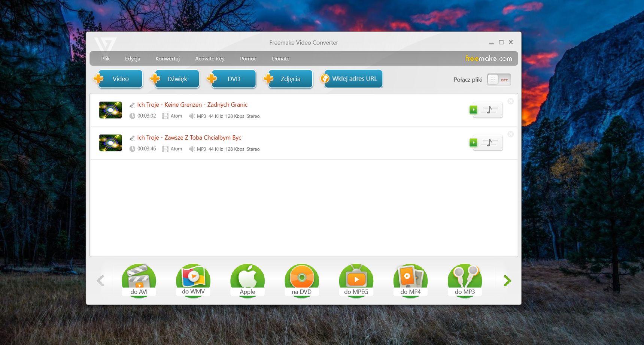Viewport: 644px width, 345px height.
Task: Choose do MP4 output format
Action: 410,281
